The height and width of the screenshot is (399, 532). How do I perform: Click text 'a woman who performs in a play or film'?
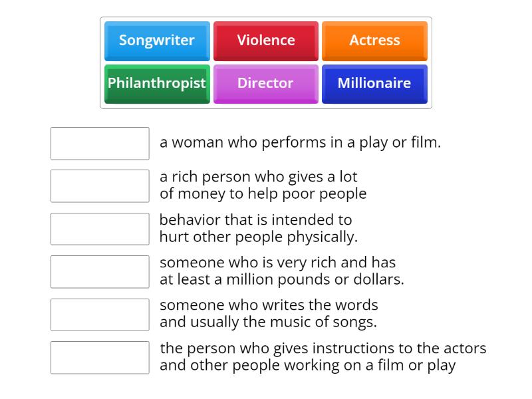point(301,142)
